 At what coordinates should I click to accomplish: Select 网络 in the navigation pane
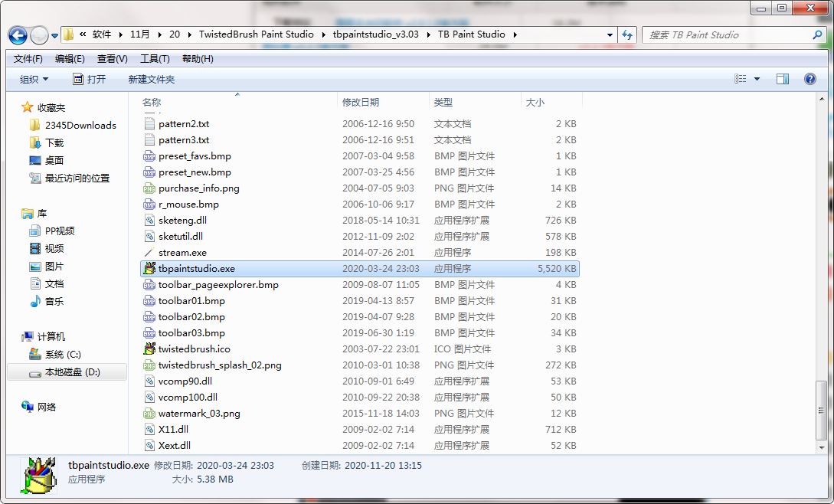click(x=46, y=407)
